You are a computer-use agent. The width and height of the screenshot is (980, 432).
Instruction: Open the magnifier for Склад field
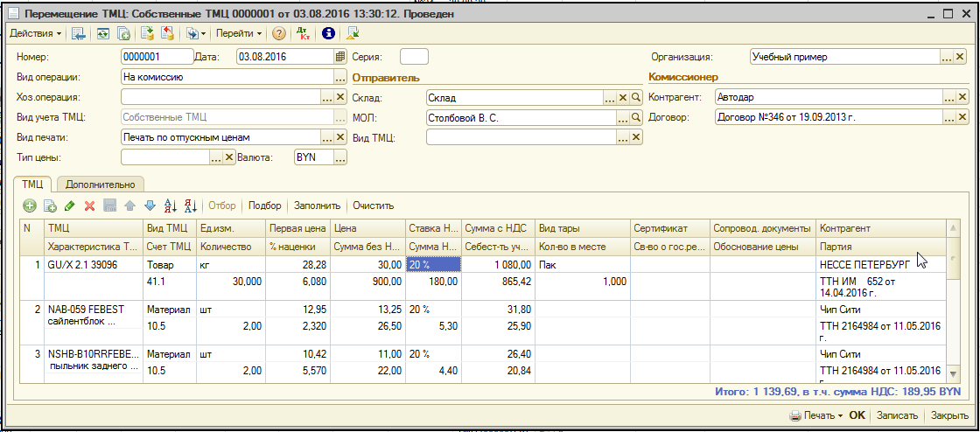pyautogui.click(x=636, y=97)
